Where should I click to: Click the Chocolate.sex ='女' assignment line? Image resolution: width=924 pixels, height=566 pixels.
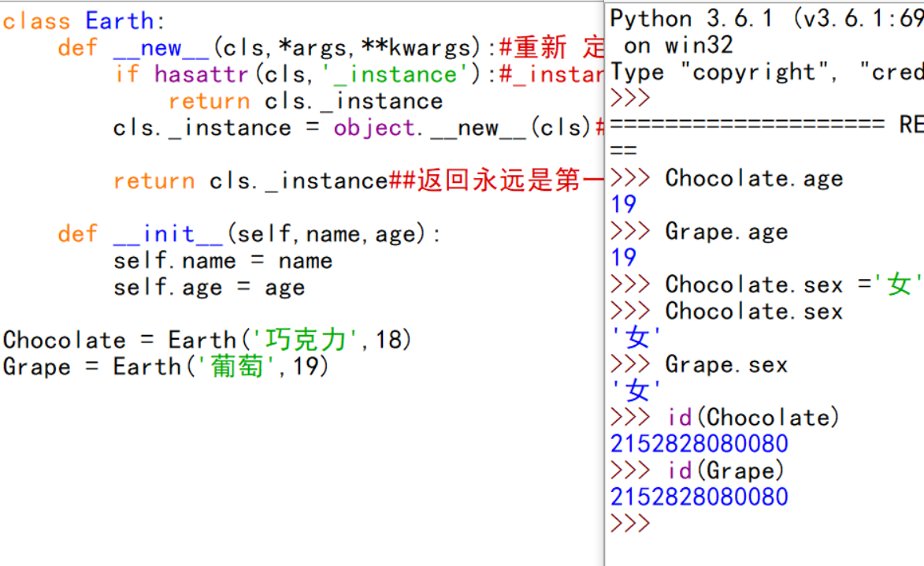764,284
